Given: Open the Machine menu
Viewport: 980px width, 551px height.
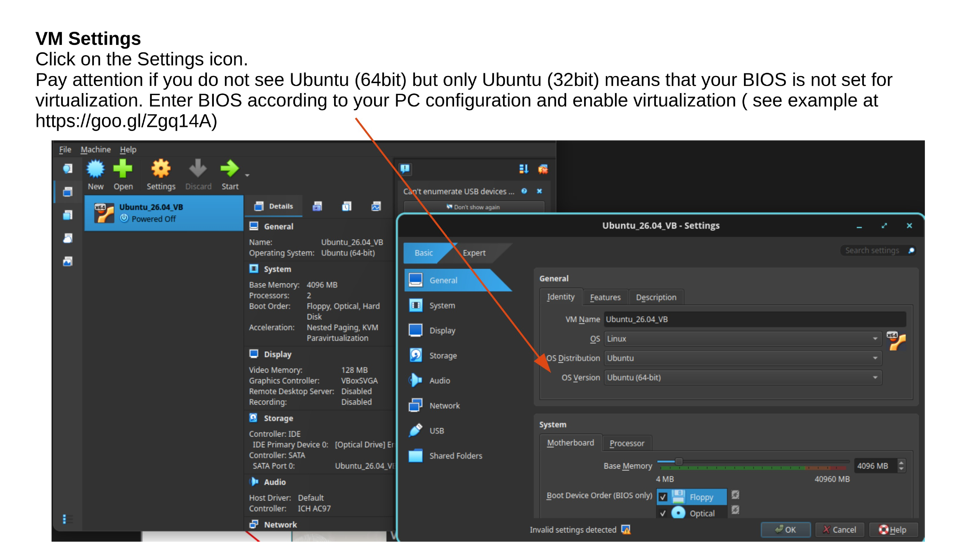Looking at the screenshot, I should pos(96,150).
